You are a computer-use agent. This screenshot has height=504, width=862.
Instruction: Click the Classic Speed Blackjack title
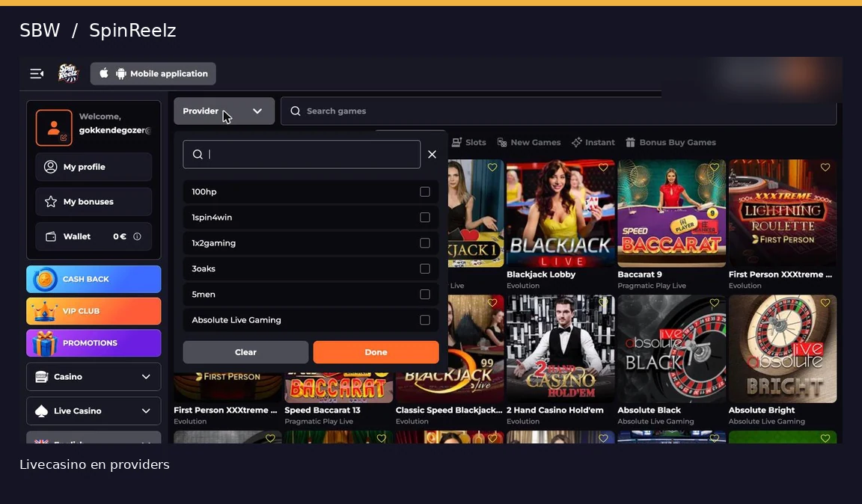449,410
